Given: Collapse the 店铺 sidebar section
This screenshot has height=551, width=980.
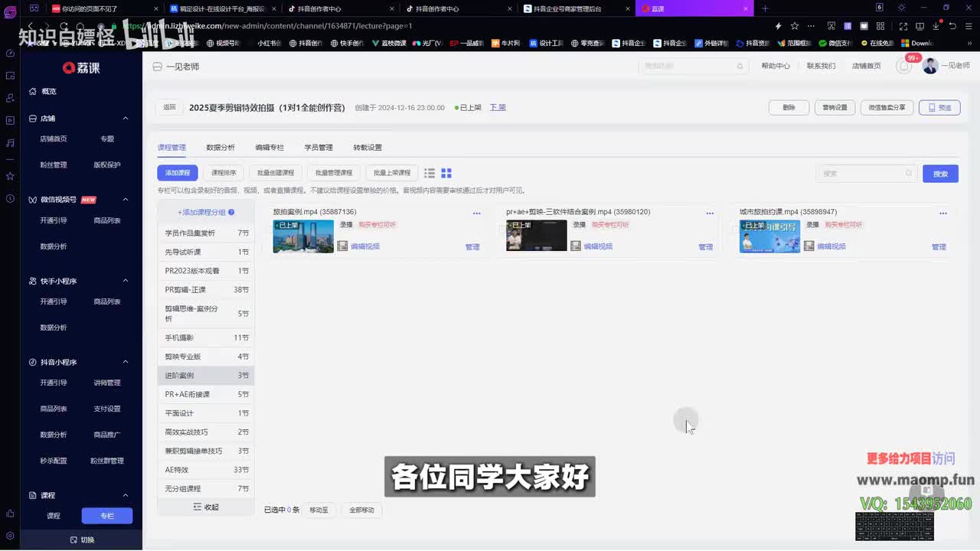Looking at the screenshot, I should tap(126, 119).
